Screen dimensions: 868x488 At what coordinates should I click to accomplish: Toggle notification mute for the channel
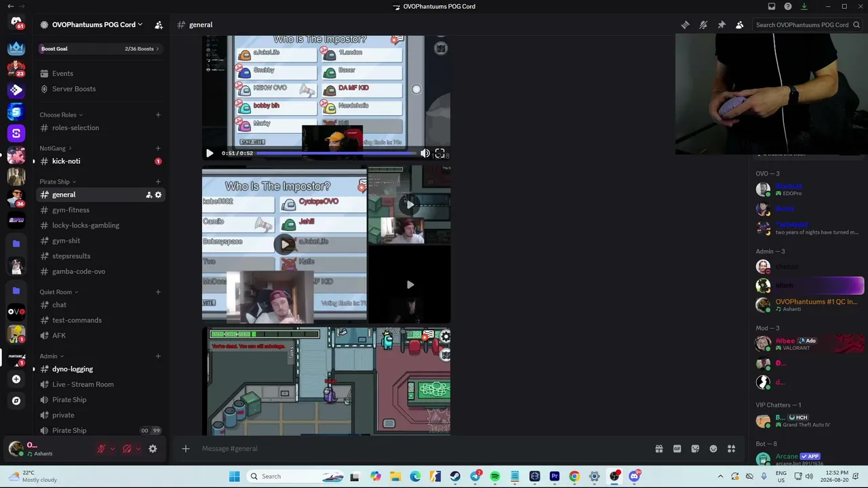click(703, 25)
